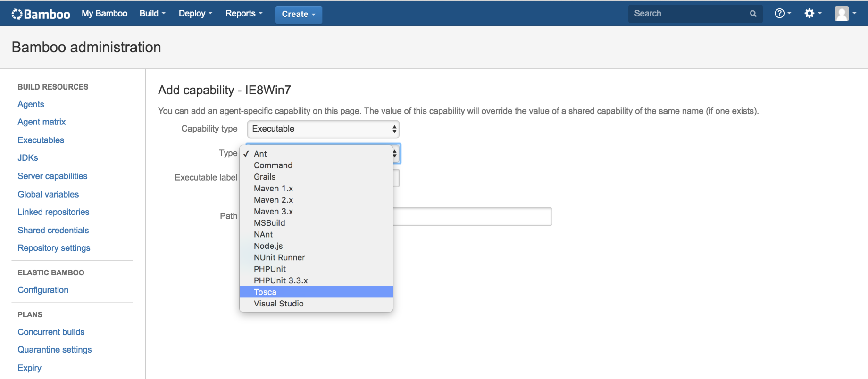
Task: Click the search magnifier icon
Action: click(x=753, y=14)
